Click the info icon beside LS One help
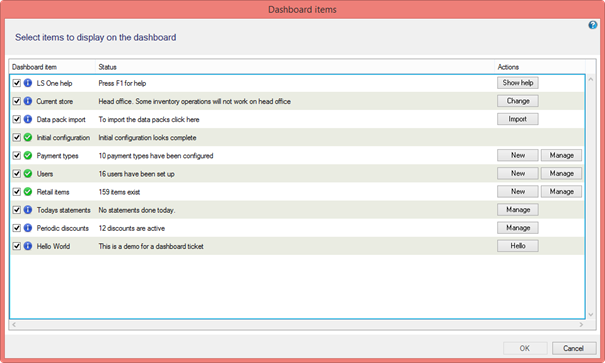Viewport: 605px width, 363px height. click(x=28, y=83)
